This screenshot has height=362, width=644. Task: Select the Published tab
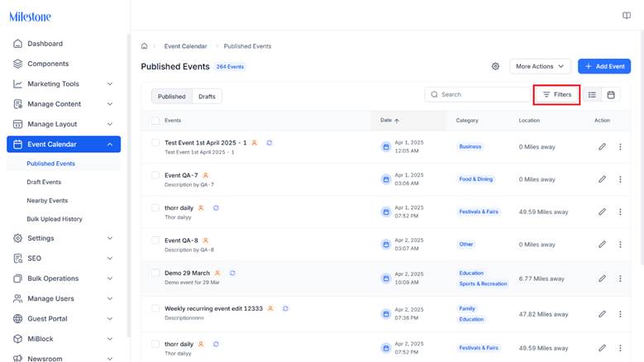172,97
